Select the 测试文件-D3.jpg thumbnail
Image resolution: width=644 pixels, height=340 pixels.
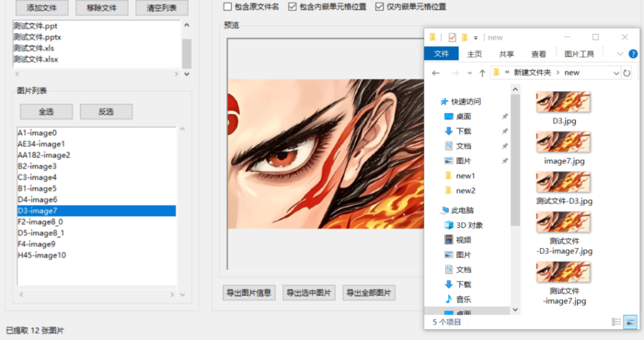(x=563, y=182)
